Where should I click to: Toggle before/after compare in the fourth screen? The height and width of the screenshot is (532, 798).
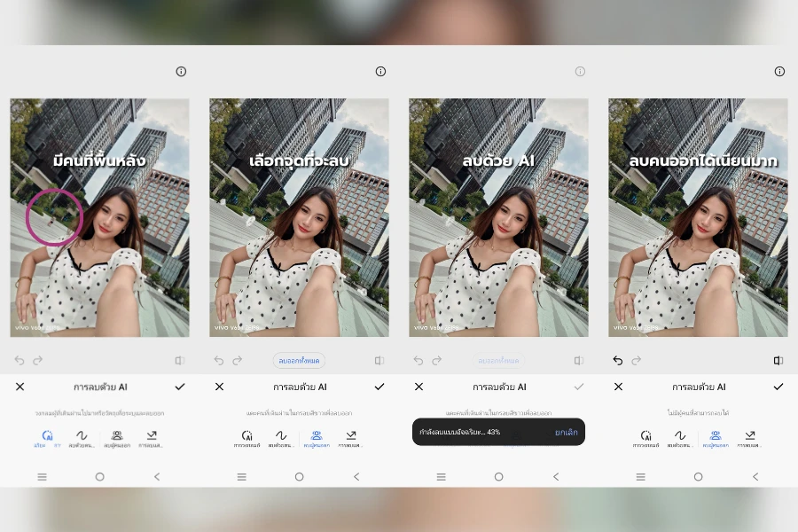[x=778, y=361]
